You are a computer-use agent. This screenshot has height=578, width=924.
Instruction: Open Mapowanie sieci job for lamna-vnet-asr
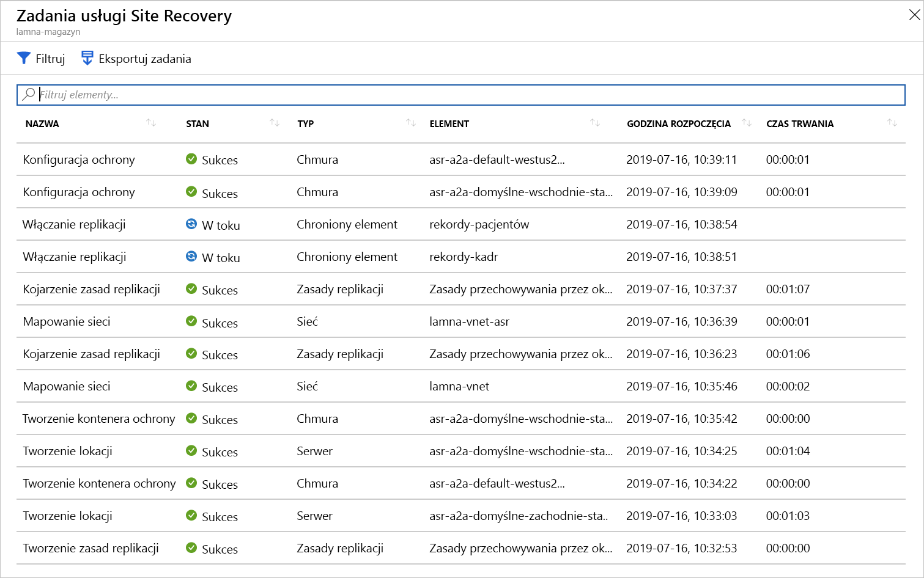67,321
